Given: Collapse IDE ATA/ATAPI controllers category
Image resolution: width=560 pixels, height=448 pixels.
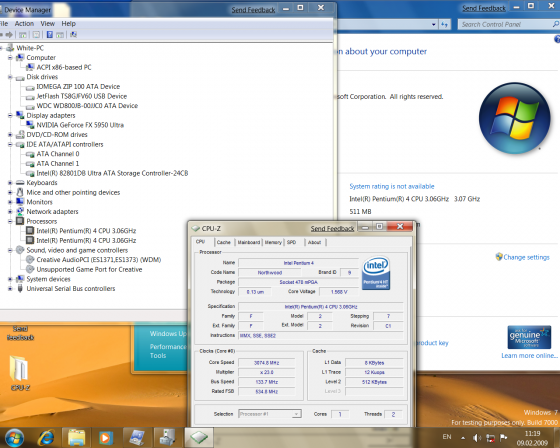Looking at the screenshot, I should [10, 144].
